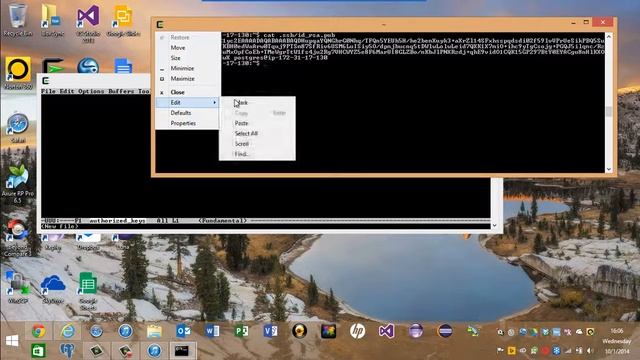Open File menu in Emacs window

click(48, 91)
